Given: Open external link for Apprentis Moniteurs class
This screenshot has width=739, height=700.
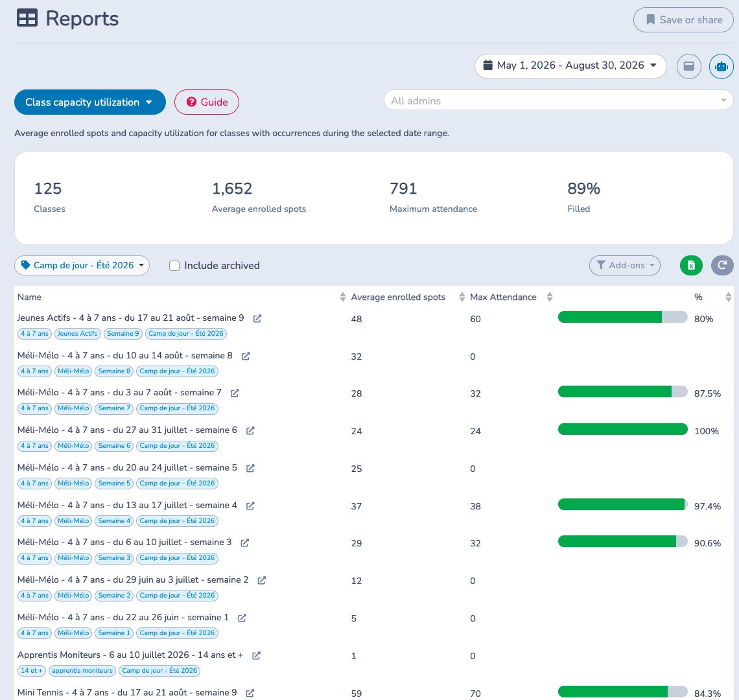Looking at the screenshot, I should [x=257, y=656].
